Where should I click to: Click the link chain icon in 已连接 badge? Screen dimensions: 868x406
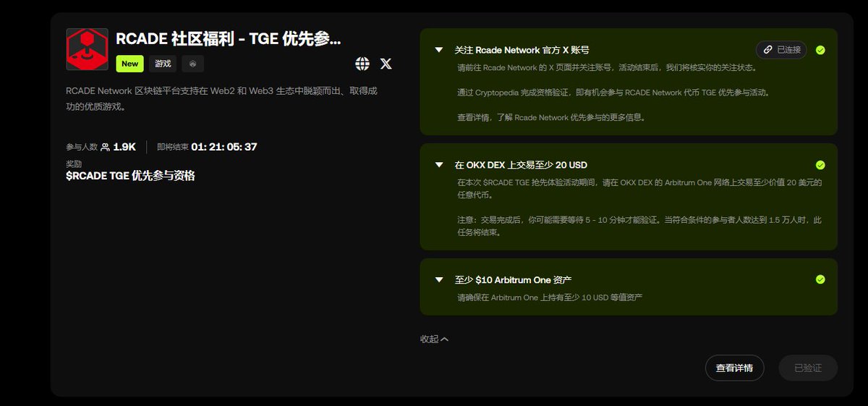768,50
